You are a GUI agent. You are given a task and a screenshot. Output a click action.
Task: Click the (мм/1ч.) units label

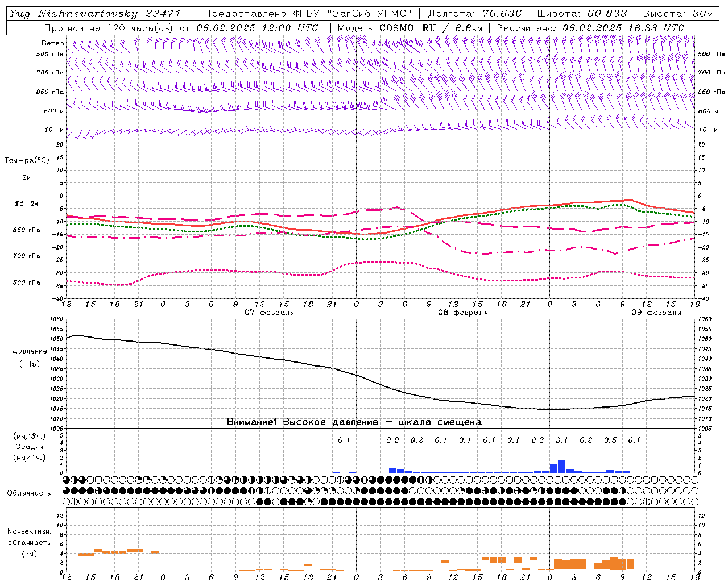click(x=30, y=458)
